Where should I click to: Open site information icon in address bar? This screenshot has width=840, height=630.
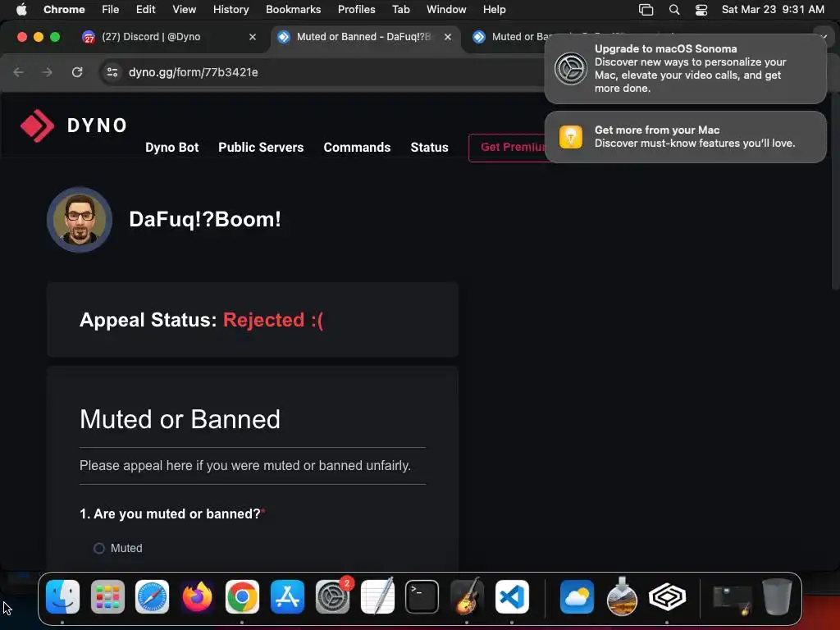(112, 72)
